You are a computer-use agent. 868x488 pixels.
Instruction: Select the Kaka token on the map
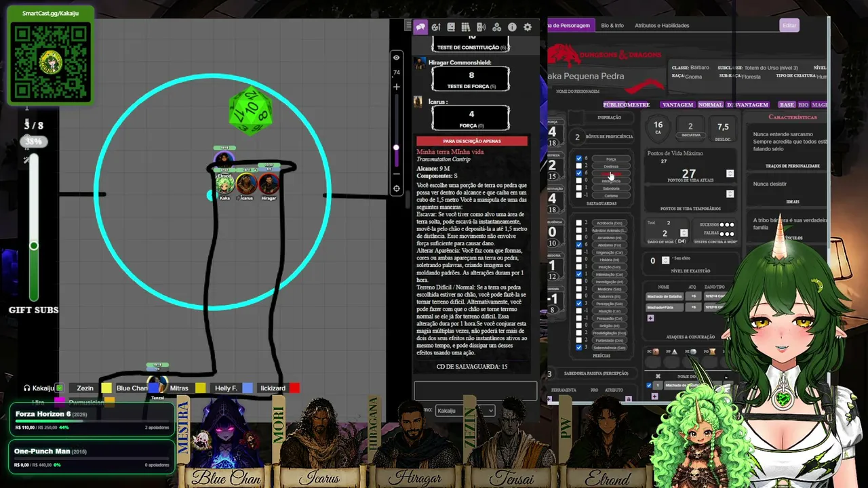pyautogui.click(x=224, y=184)
